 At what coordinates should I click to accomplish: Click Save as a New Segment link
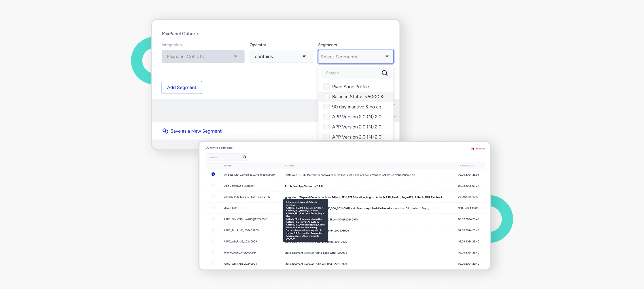pos(196,131)
